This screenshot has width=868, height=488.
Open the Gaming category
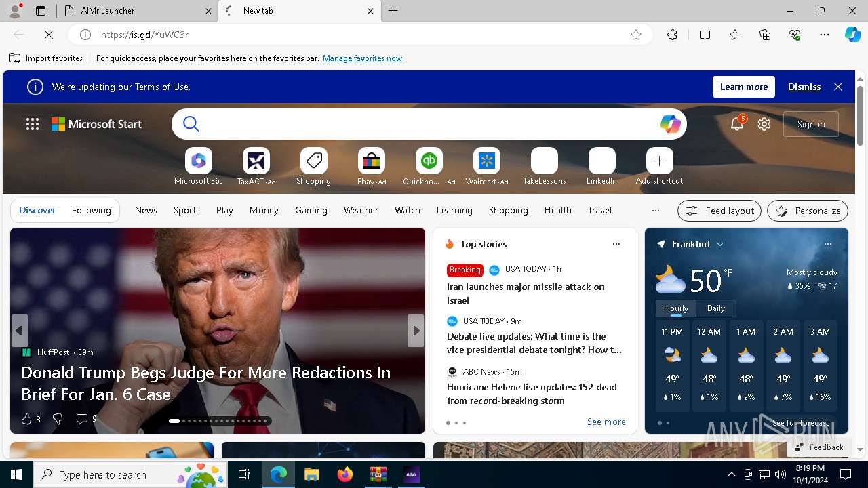[x=311, y=211]
